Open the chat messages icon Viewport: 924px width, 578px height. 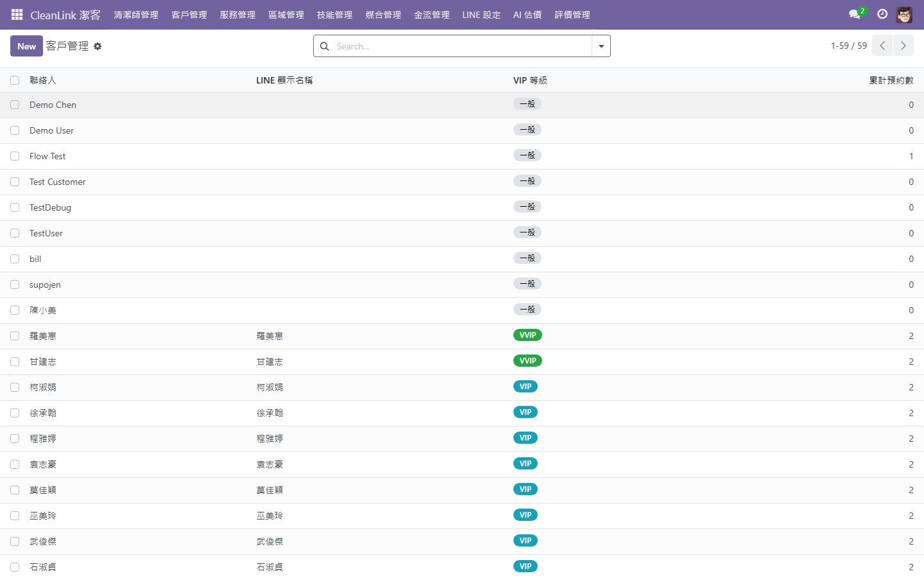pos(854,14)
